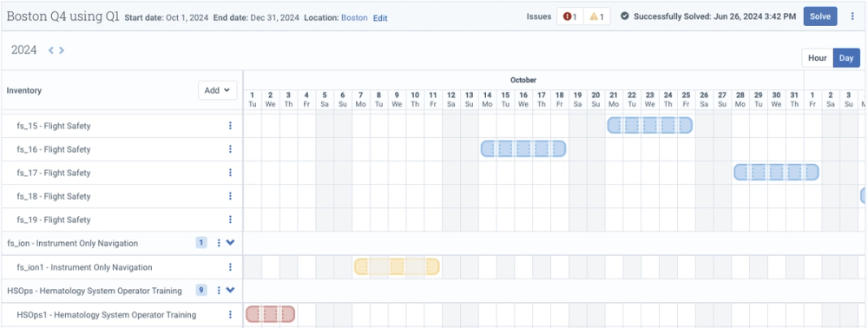Click day header 21 Mo
Image resolution: width=868 pixels, height=328 pixels.
pyautogui.click(x=614, y=99)
